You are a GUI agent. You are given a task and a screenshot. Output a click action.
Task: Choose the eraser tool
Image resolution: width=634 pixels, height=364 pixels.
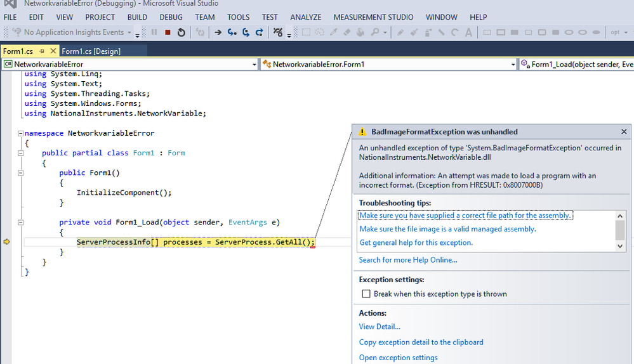pyautogui.click(x=347, y=32)
